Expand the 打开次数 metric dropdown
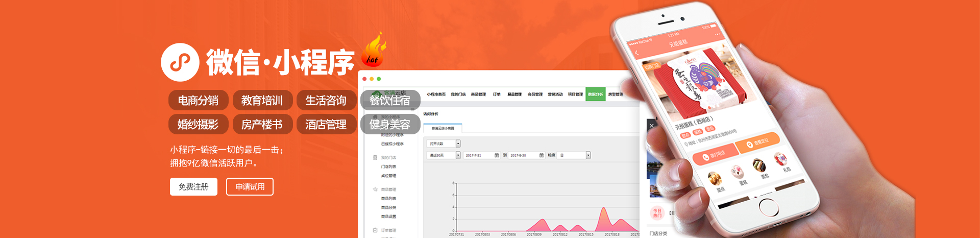Image resolution: width=980 pixels, height=238 pixels. (458, 144)
